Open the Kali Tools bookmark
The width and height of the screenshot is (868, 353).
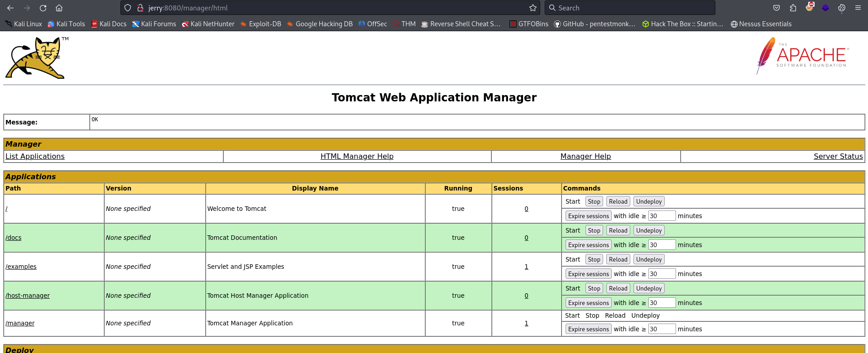click(66, 24)
